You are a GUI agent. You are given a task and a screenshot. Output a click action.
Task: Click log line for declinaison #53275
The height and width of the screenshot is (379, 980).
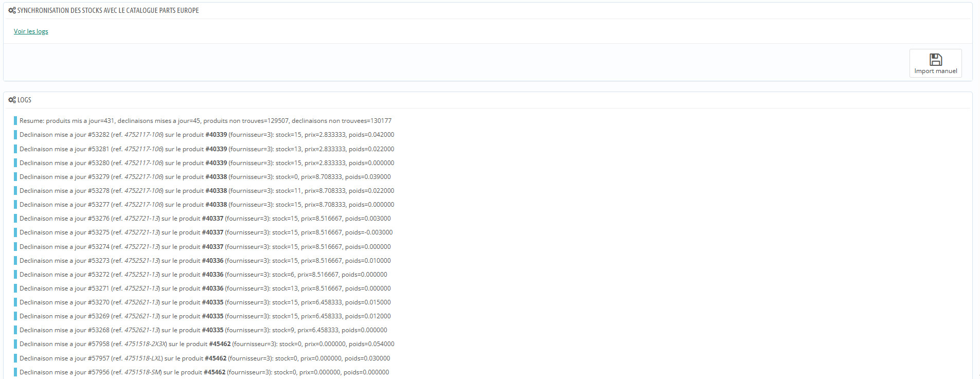[x=206, y=232]
